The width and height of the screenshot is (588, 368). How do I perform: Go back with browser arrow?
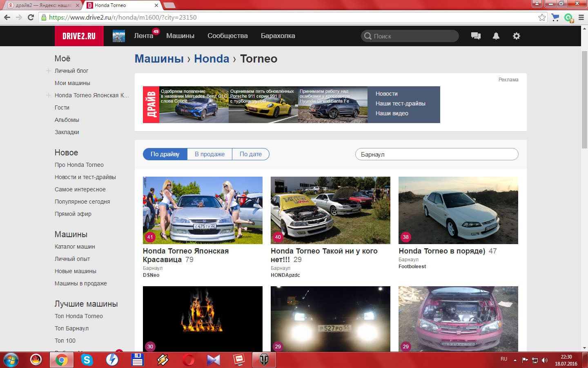(x=7, y=17)
